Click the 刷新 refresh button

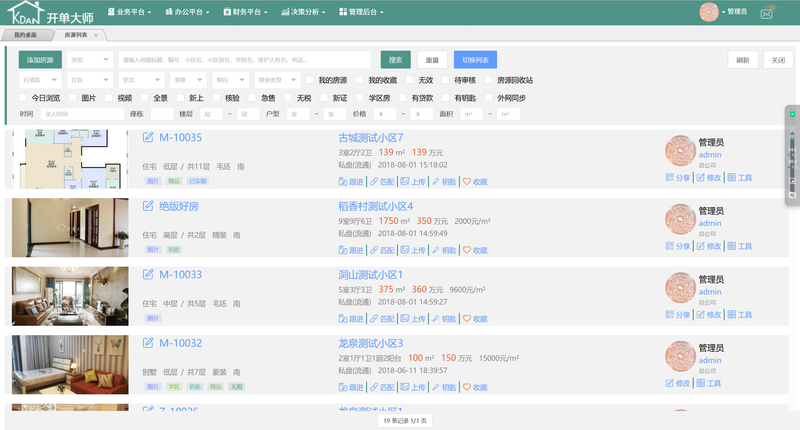pyautogui.click(x=743, y=60)
